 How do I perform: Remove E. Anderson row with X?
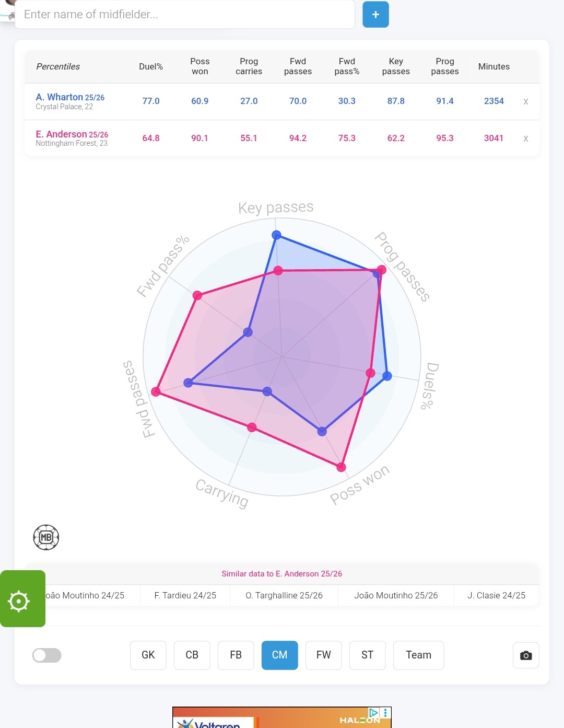[526, 138]
